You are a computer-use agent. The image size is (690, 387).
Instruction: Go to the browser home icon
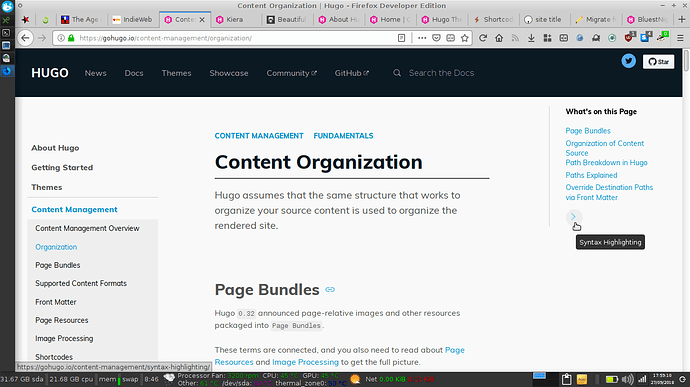[499, 38]
